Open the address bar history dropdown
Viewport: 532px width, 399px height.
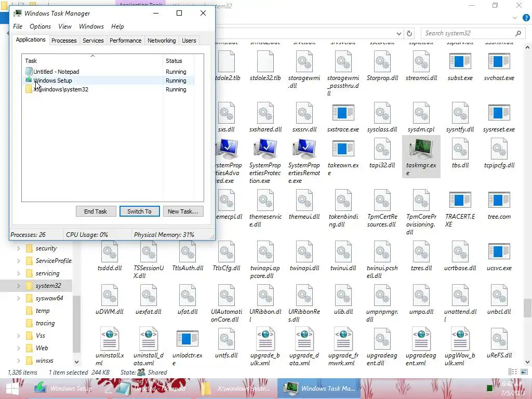[x=398, y=34]
